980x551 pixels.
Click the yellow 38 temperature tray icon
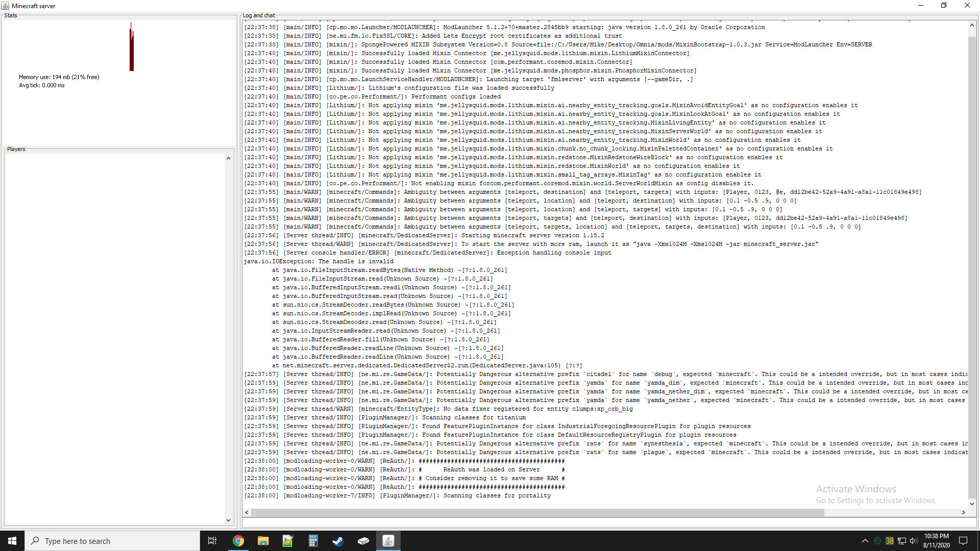point(890,541)
